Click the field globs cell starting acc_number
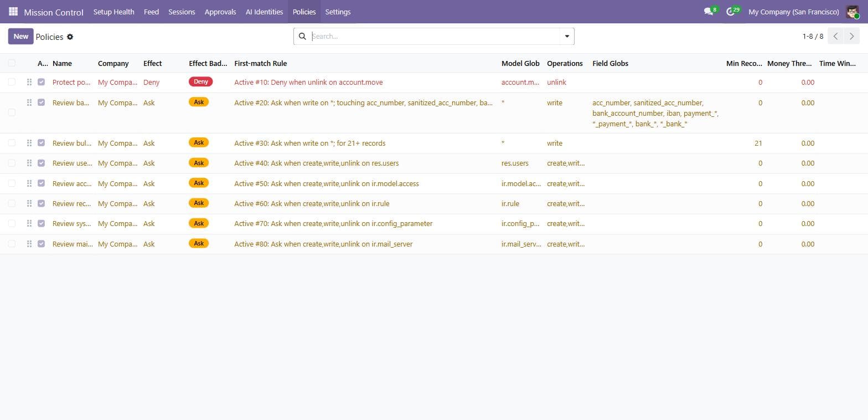868x420 pixels. tap(655, 113)
